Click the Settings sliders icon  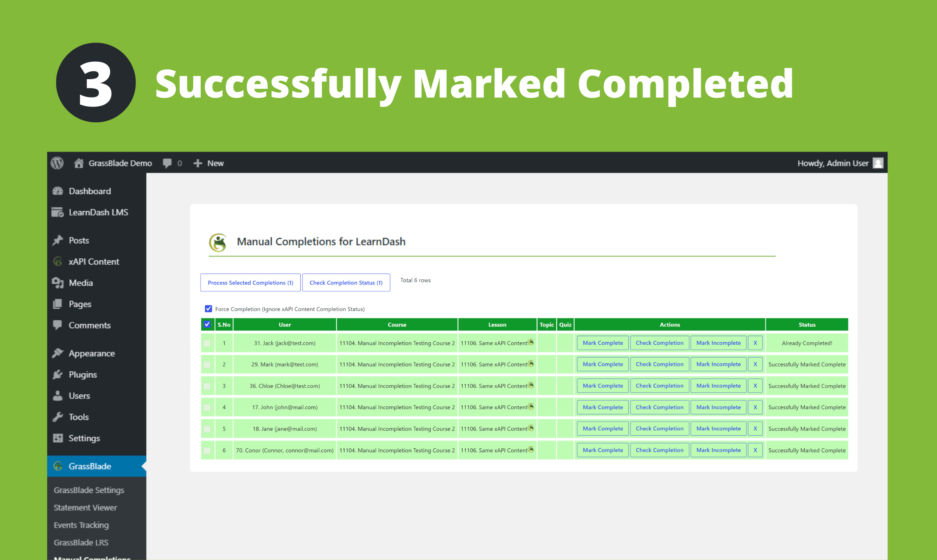point(58,438)
